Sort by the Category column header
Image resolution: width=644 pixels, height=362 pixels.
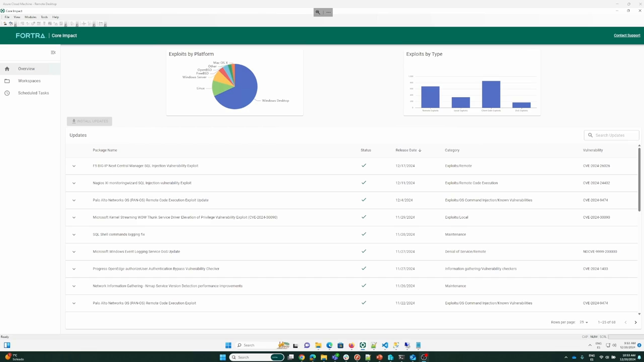[x=452, y=150]
